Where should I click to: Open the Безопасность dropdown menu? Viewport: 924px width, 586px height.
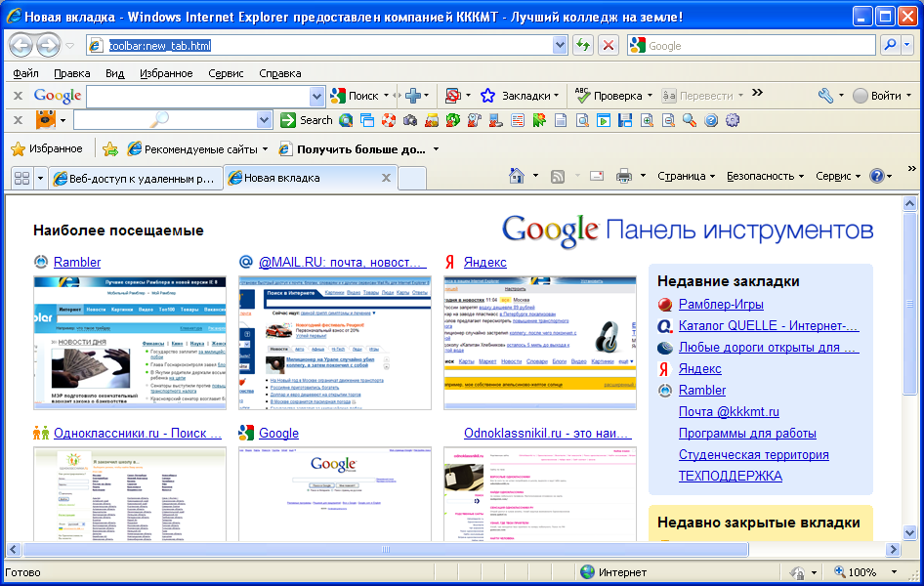(765, 176)
